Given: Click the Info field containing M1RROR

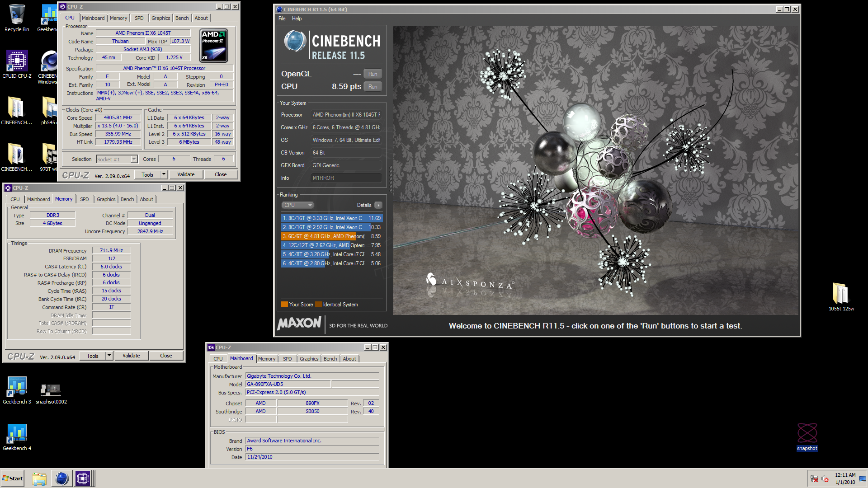Looking at the screenshot, I should [x=346, y=178].
